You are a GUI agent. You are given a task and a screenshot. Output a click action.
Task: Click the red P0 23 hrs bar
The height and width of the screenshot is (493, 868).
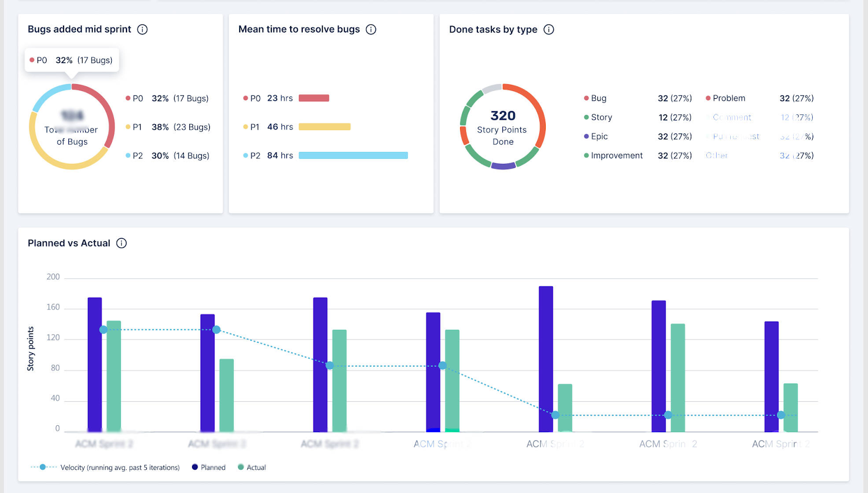tap(314, 98)
